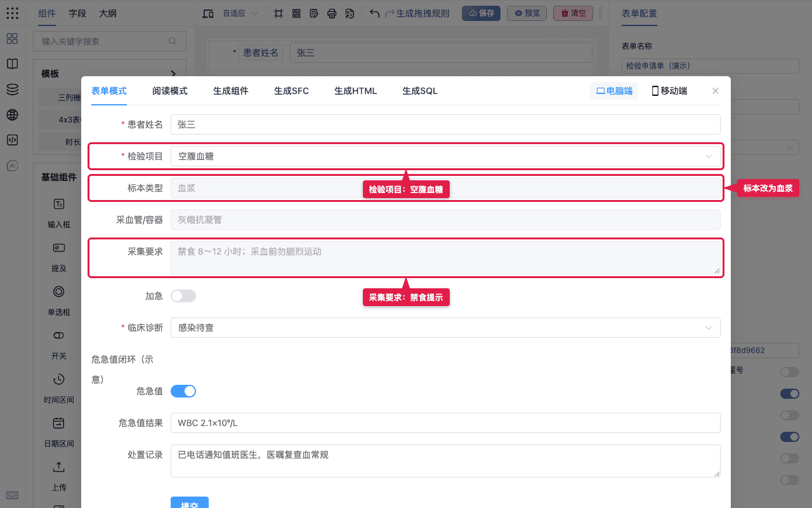Toggle the 星号 switch in config panel
This screenshot has width=812, height=508.
[790, 371]
